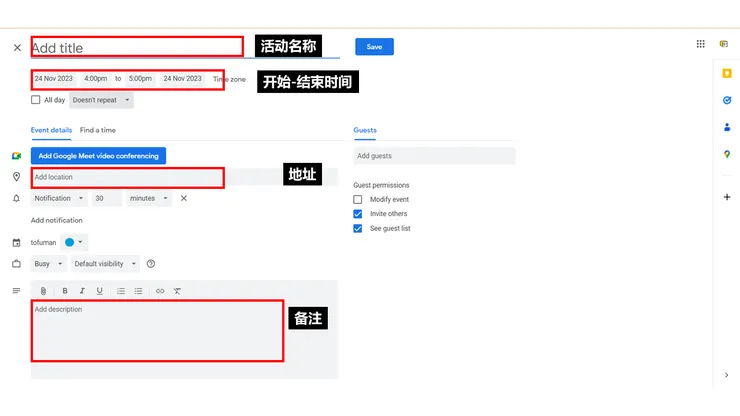Attach a file with the paperclip icon

pyautogui.click(x=43, y=291)
